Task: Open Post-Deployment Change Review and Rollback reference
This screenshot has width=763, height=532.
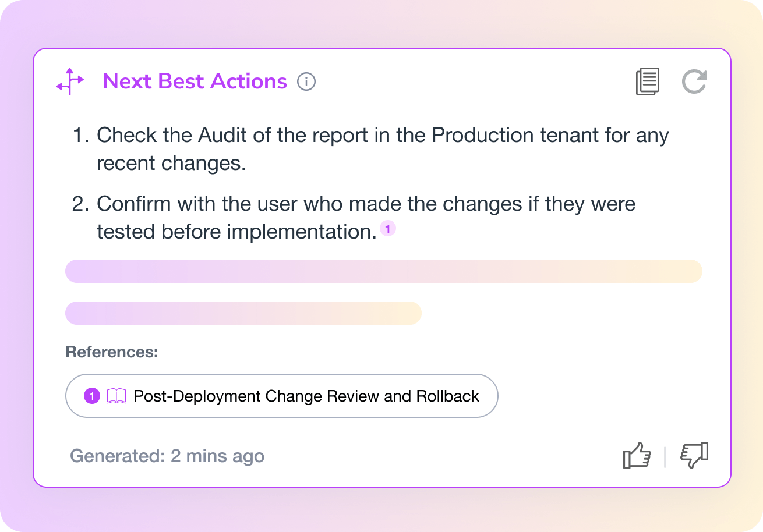Action: [306, 396]
